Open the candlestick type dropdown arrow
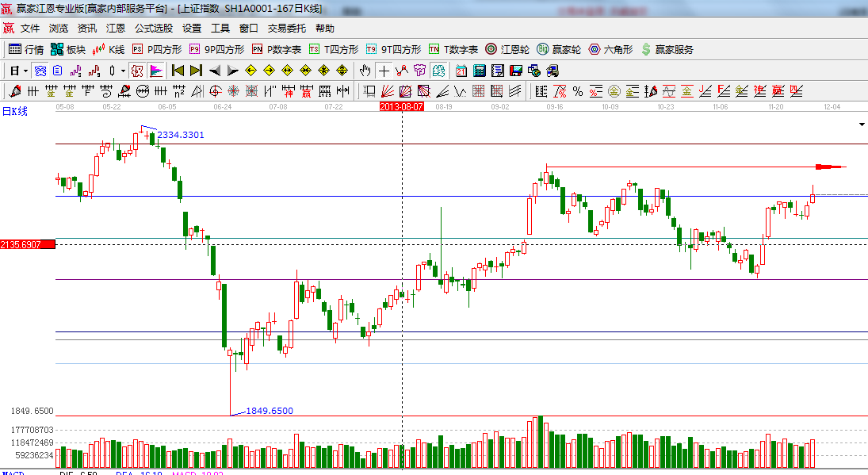Viewport: 868px width, 475px height. pos(123,71)
